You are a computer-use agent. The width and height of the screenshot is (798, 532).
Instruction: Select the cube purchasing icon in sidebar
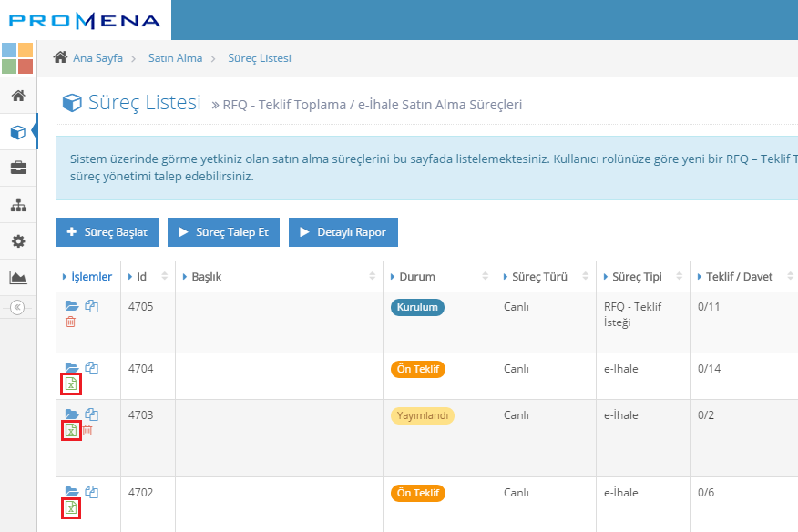(x=18, y=132)
